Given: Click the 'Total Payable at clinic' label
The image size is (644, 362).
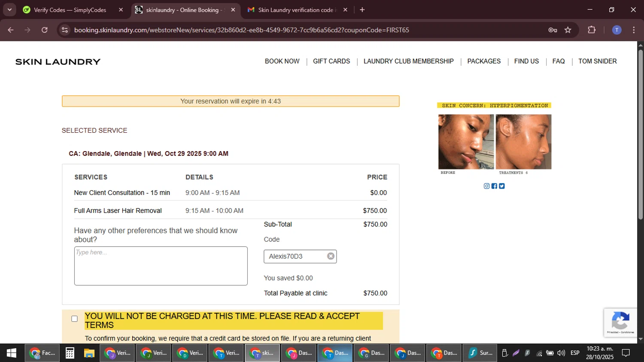Looking at the screenshot, I should (295, 293).
